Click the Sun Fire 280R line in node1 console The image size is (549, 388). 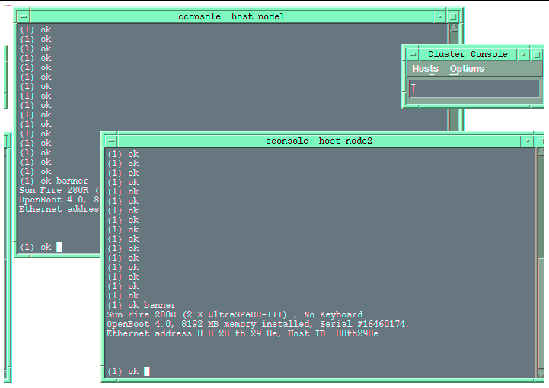(x=59, y=190)
